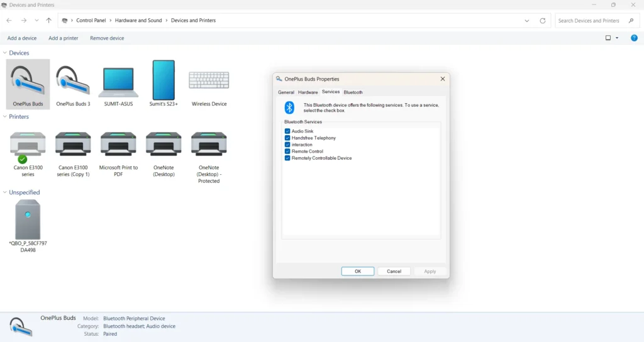Click 'Bluetooth Peripheral Device' model text
644x342 pixels.
[x=134, y=319]
